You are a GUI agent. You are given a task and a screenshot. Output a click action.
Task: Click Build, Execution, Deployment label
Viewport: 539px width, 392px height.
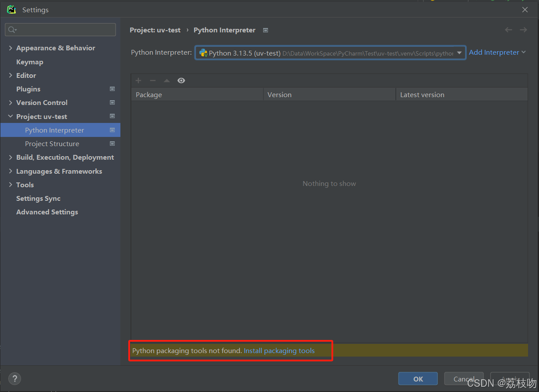click(65, 157)
